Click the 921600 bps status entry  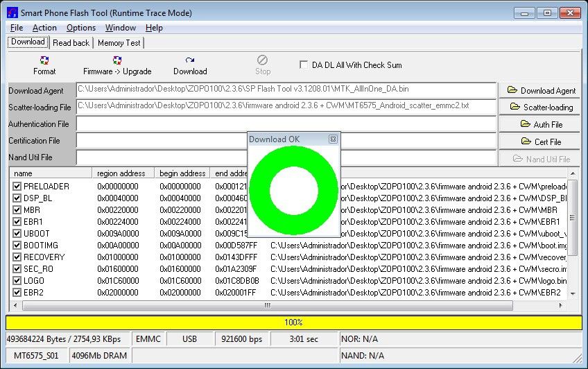[241, 339]
